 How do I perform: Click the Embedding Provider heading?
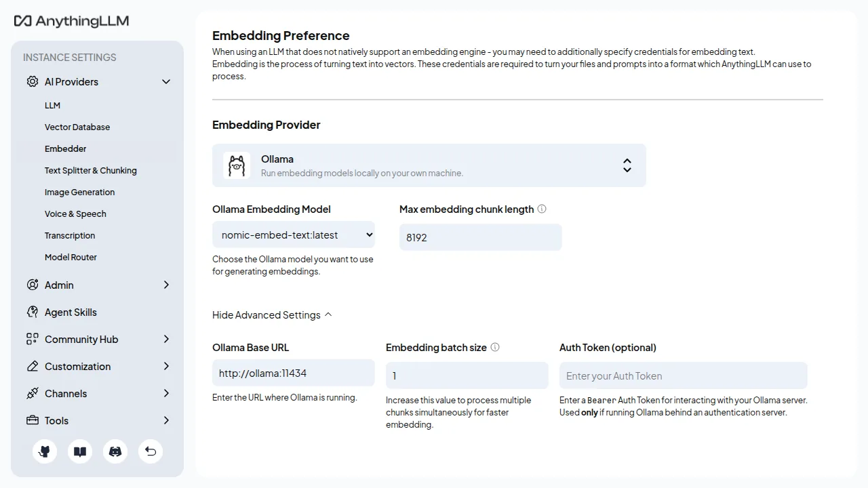(x=267, y=125)
